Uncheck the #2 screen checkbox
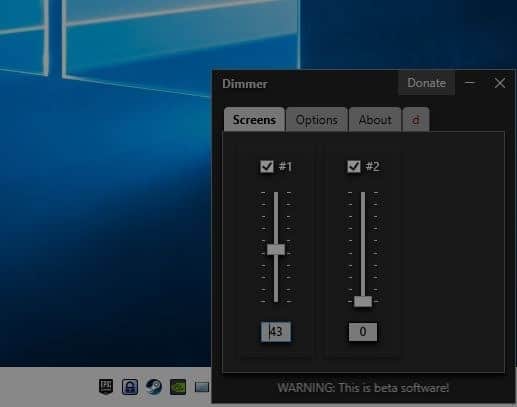The image size is (517, 407). click(354, 166)
